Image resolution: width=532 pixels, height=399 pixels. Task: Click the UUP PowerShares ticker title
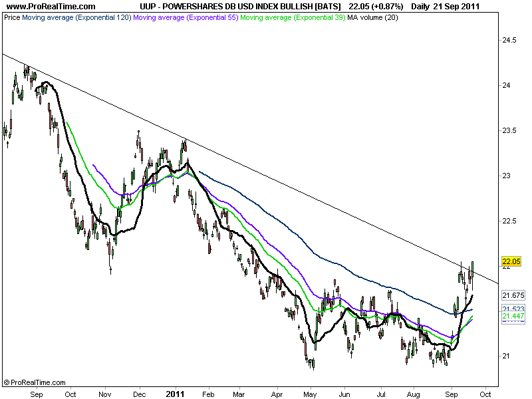click(240, 7)
